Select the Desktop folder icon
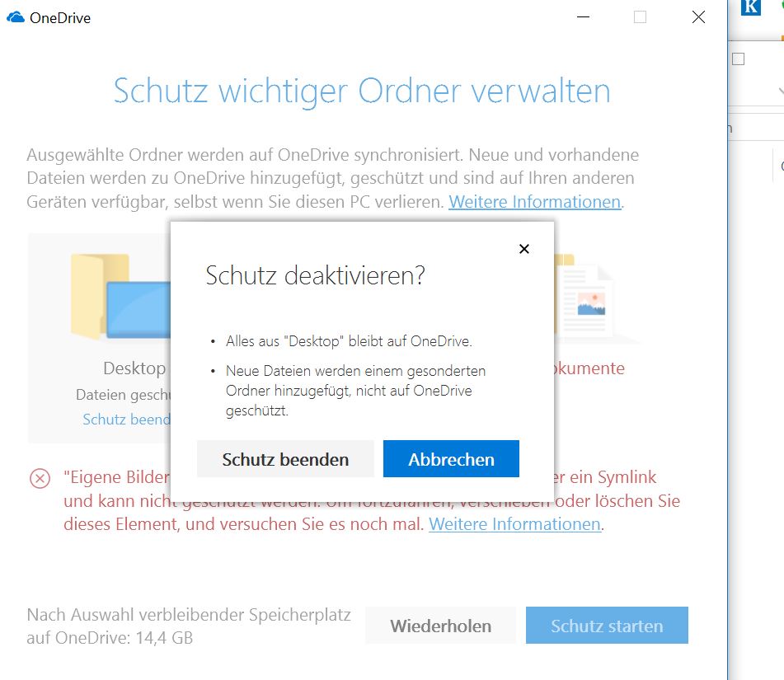784x680 pixels. [120, 296]
